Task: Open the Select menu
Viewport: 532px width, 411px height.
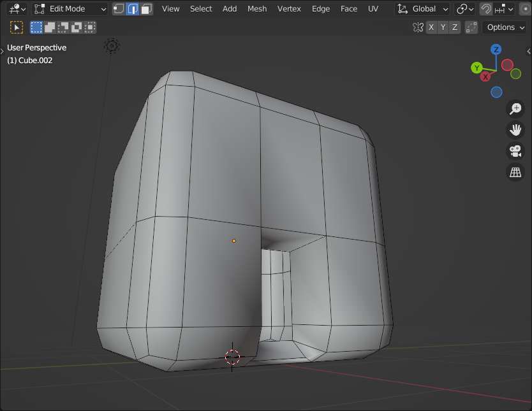Action: pos(201,9)
